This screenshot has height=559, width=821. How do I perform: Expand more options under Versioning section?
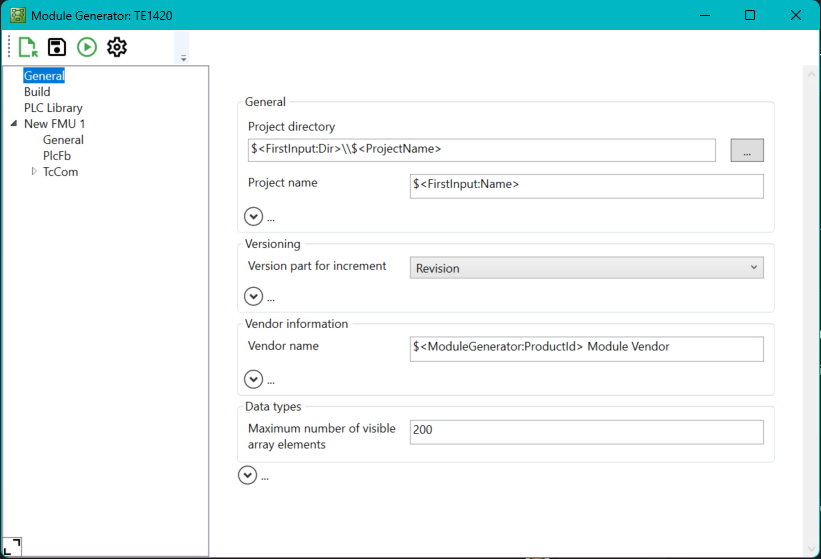click(x=254, y=296)
